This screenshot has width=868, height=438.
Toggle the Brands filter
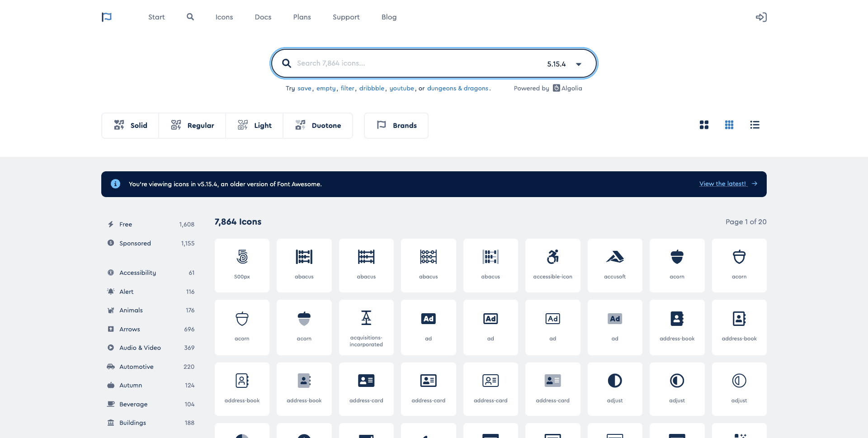396,126
